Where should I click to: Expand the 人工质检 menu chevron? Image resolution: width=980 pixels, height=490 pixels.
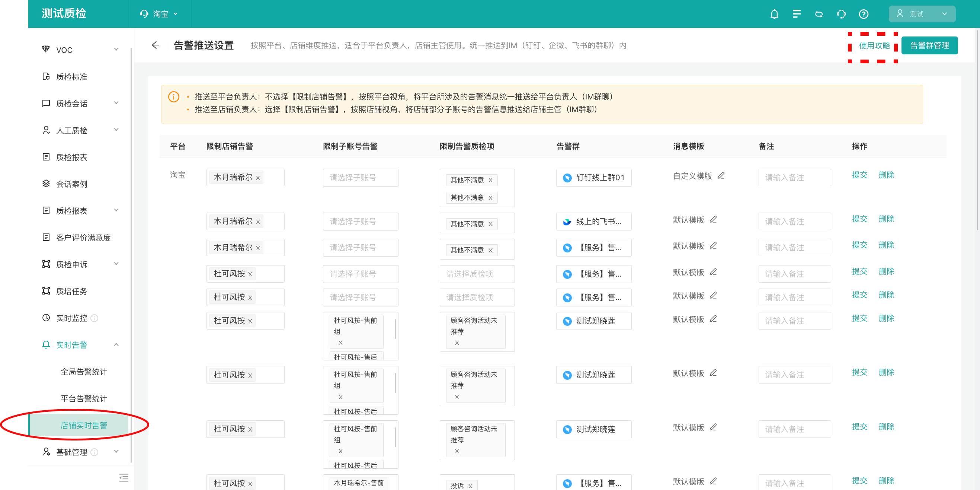click(x=116, y=130)
